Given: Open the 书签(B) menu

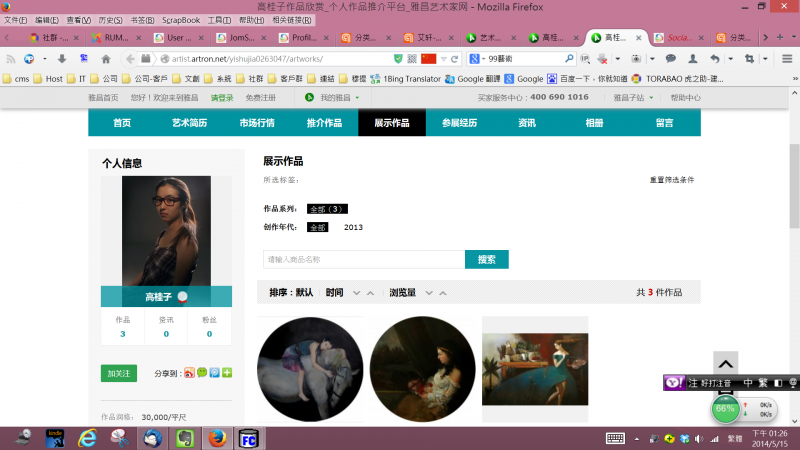Looking at the screenshot, I should pos(142,20).
